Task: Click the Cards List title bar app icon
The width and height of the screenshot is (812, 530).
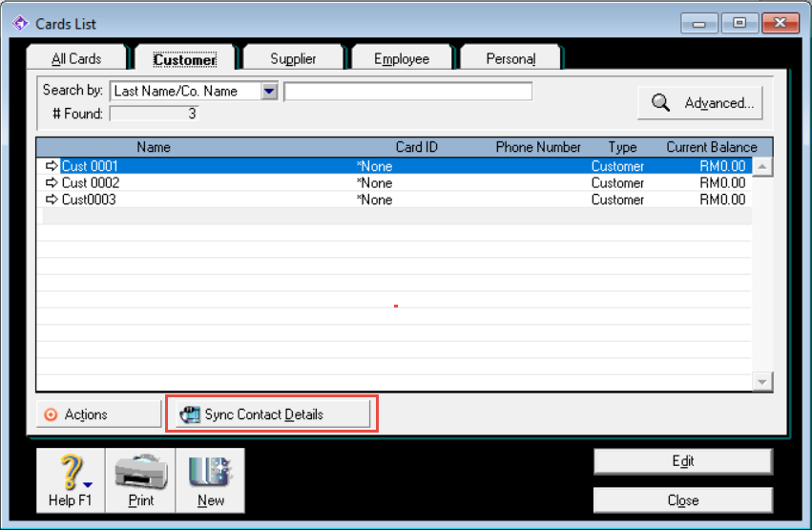Action: [19, 24]
